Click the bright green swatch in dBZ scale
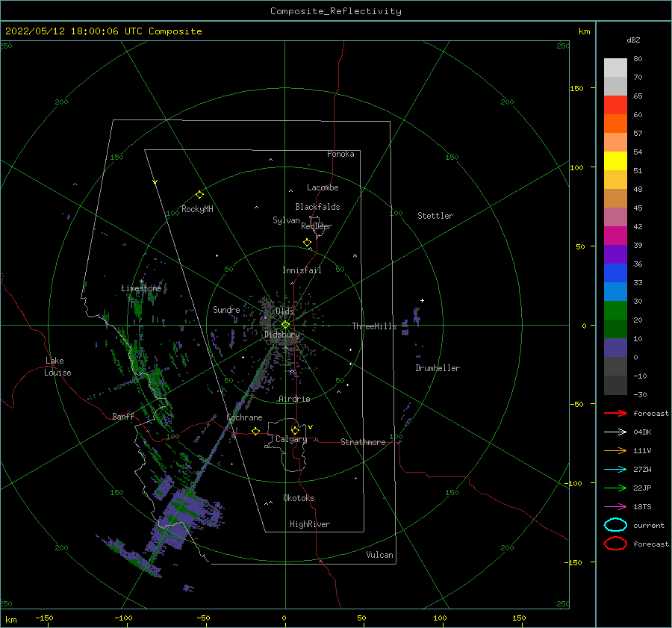This screenshot has height=628, width=672. pyautogui.click(x=615, y=311)
